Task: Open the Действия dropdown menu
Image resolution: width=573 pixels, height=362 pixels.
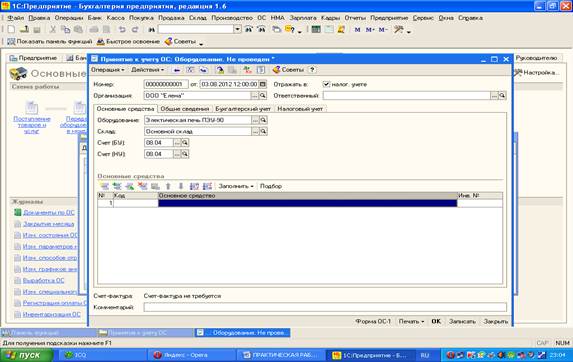Action: [148, 69]
